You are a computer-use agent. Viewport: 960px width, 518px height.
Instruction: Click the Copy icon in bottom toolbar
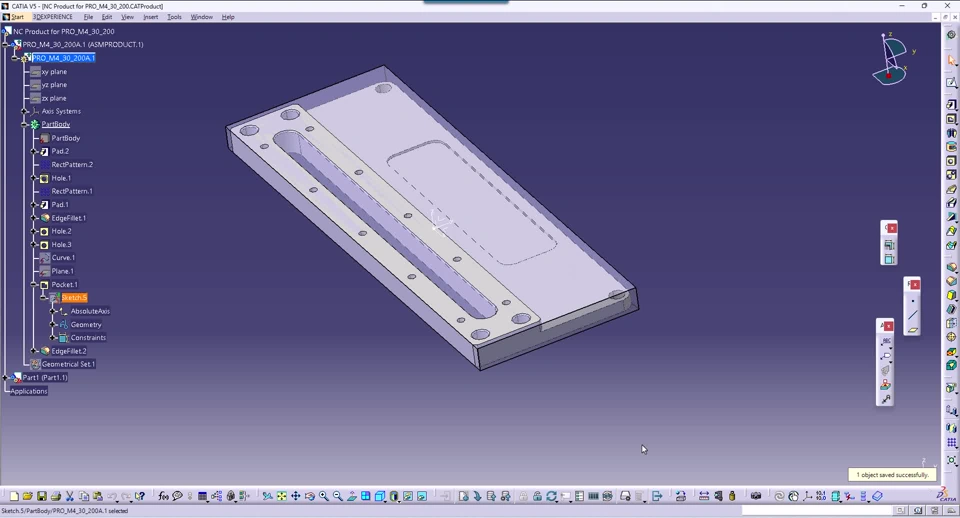point(84,496)
